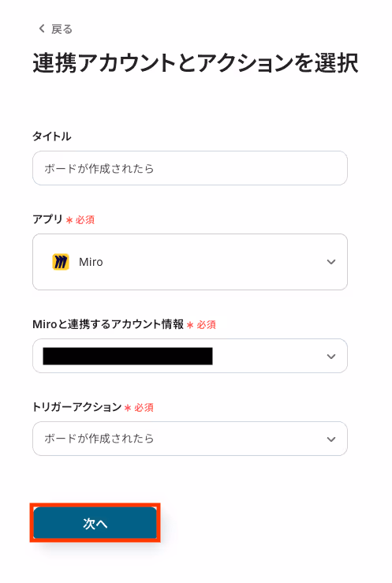Click the 連携アカウントとアクションを選択 page heading

196,63
